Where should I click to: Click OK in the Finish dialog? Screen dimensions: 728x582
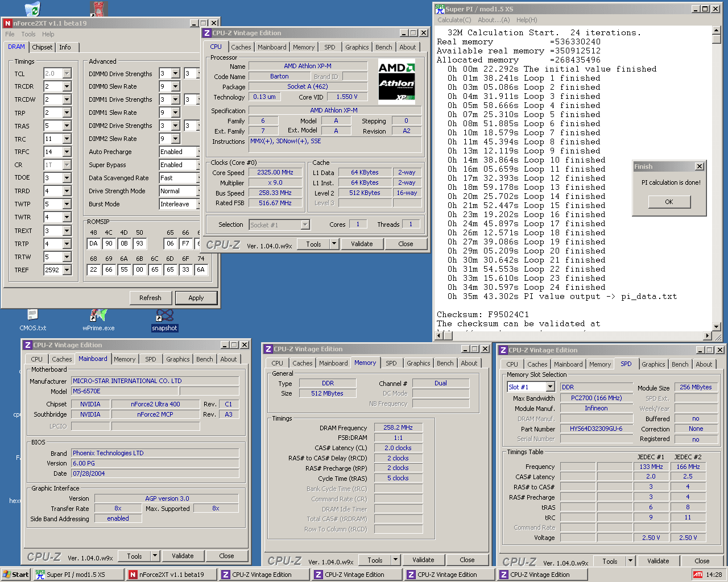[669, 202]
